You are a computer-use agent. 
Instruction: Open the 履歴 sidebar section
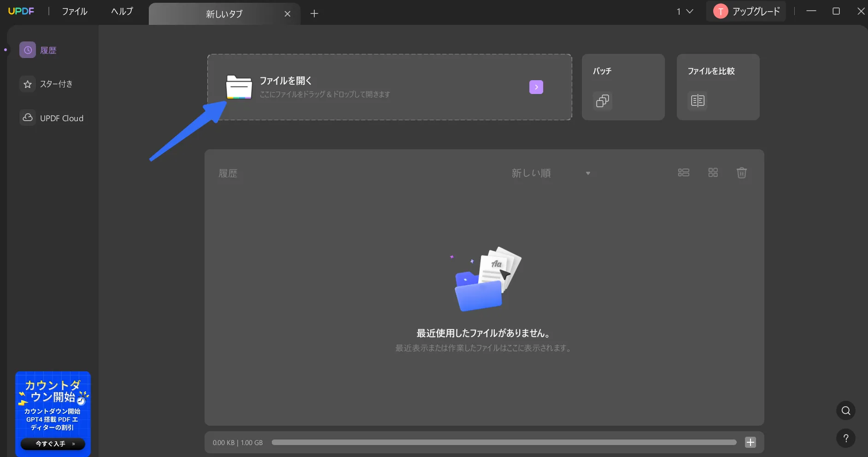(39, 50)
